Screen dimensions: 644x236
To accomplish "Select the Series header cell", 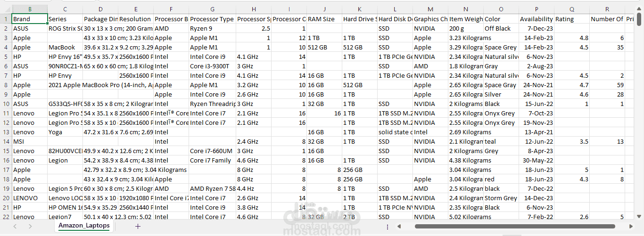I will (x=65, y=19).
